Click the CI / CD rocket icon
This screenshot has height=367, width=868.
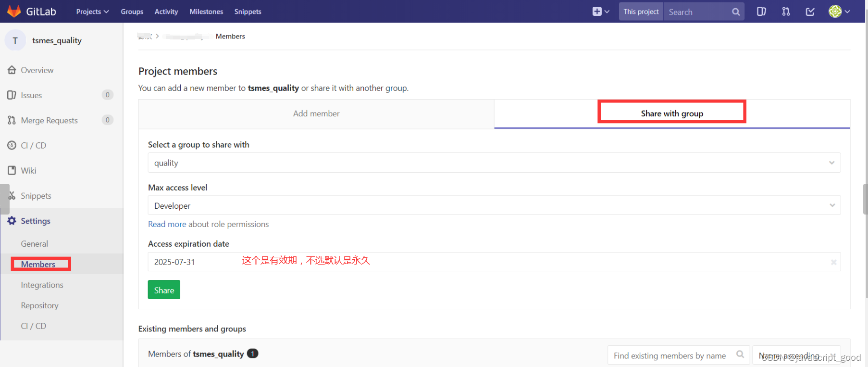pos(12,145)
